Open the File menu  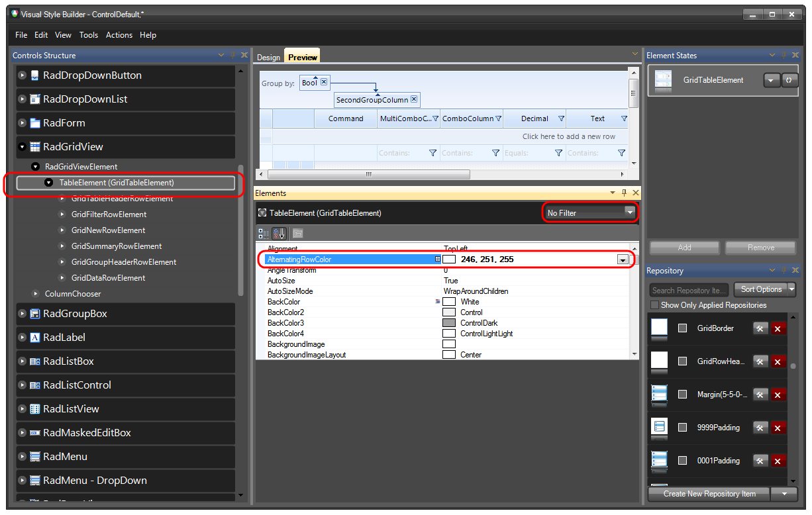(x=21, y=35)
